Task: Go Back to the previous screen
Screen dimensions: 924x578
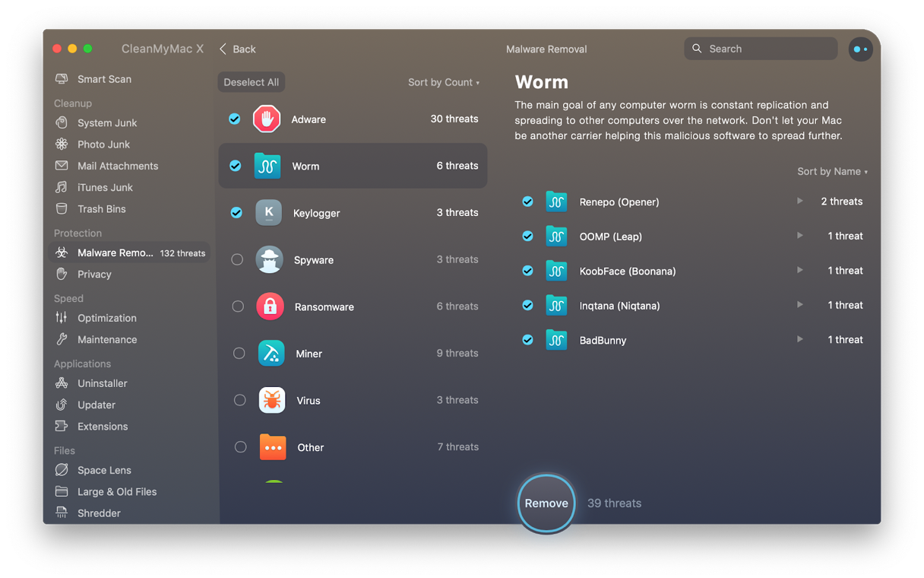Action: pos(238,49)
